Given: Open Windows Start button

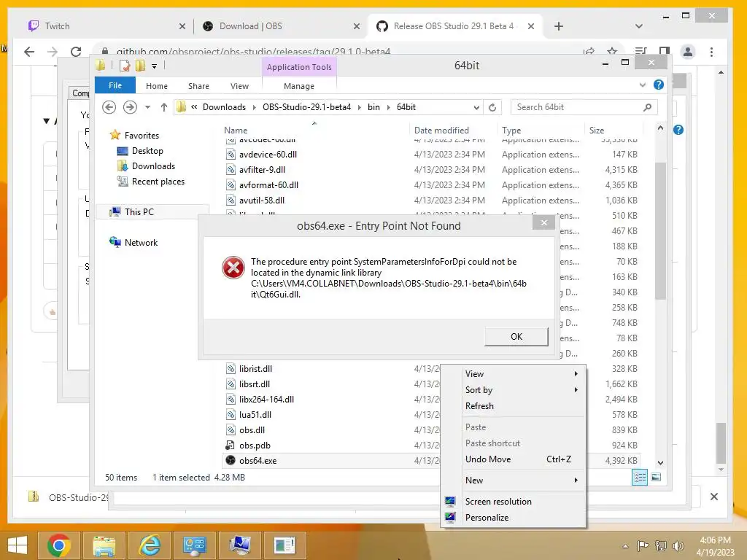Looking at the screenshot, I should click(x=18, y=545).
